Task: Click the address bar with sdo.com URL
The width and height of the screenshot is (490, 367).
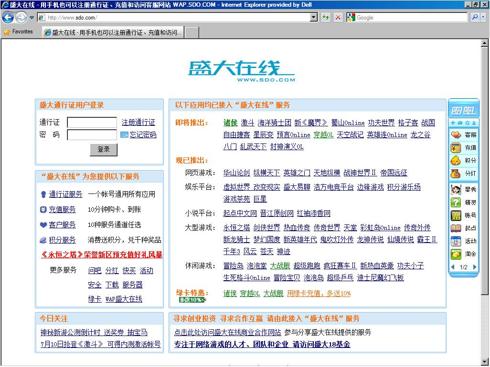Action: tap(174, 17)
